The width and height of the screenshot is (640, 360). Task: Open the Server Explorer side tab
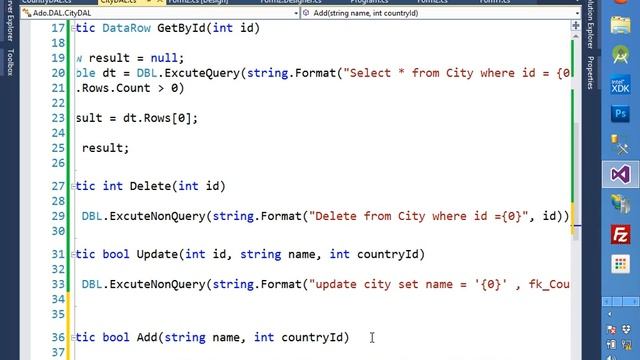(10, 20)
